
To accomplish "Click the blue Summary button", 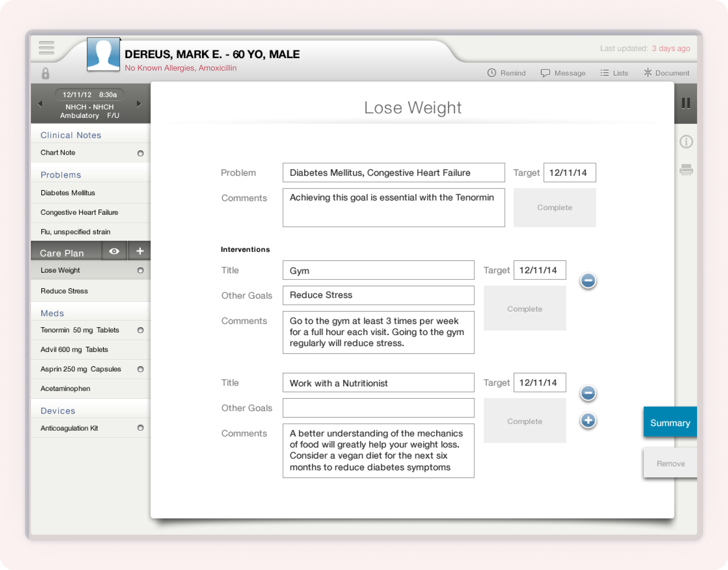I will point(669,422).
